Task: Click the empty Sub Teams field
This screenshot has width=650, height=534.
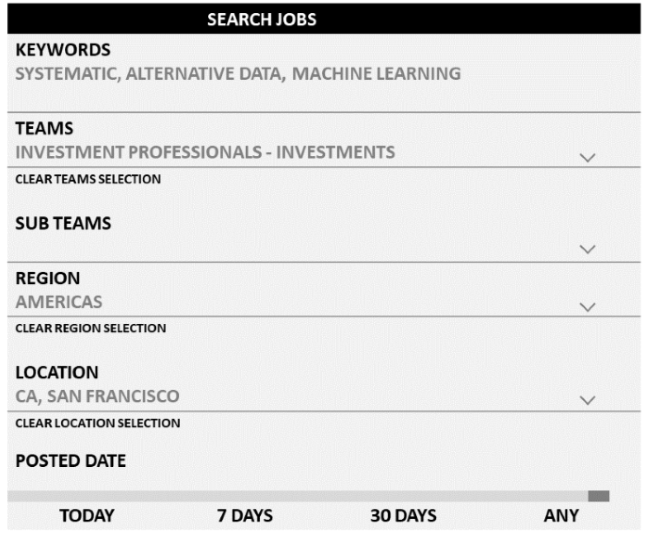Action: pyautogui.click(x=290, y=248)
